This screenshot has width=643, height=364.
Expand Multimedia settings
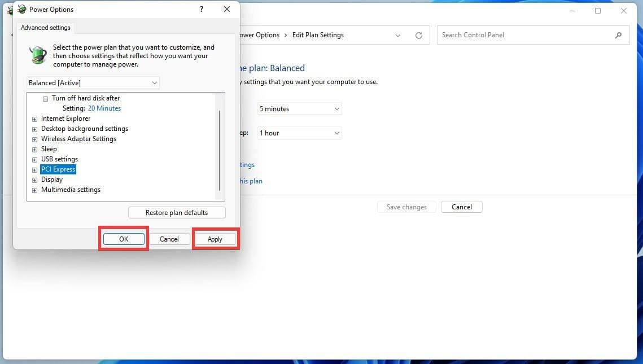(x=34, y=190)
